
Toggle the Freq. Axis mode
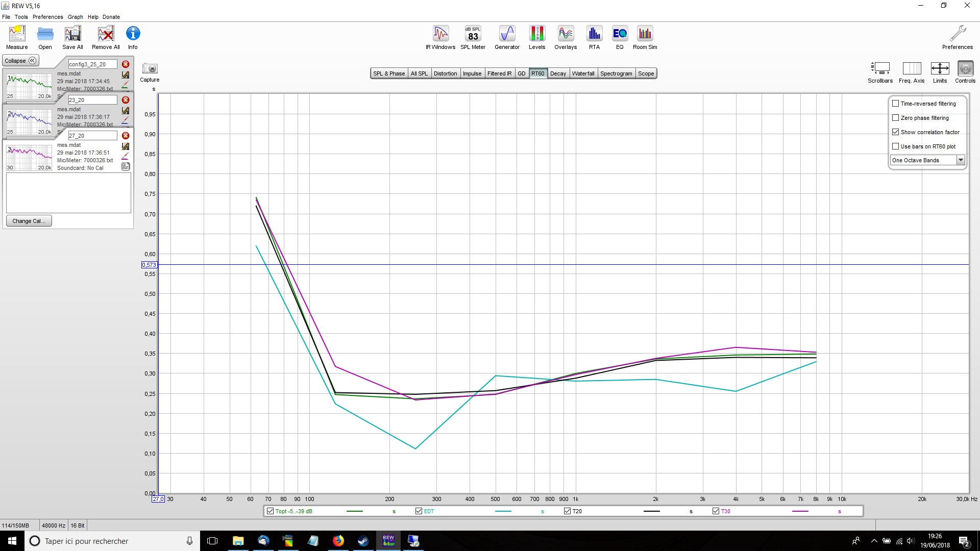[912, 72]
